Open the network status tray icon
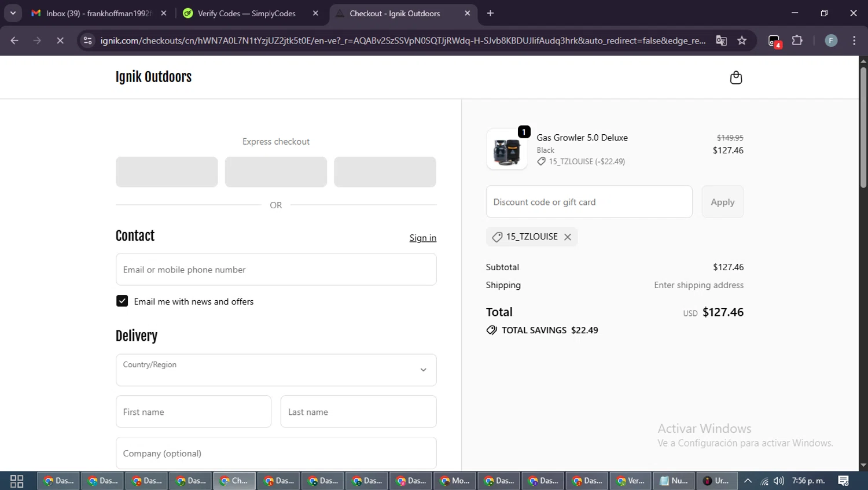Image resolution: width=868 pixels, height=490 pixels. pos(764,481)
